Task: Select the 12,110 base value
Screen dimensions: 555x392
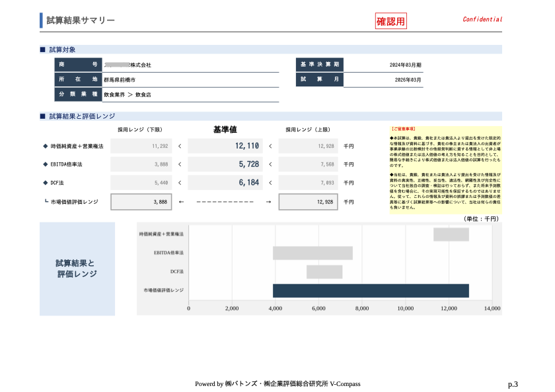Action: pos(247,146)
